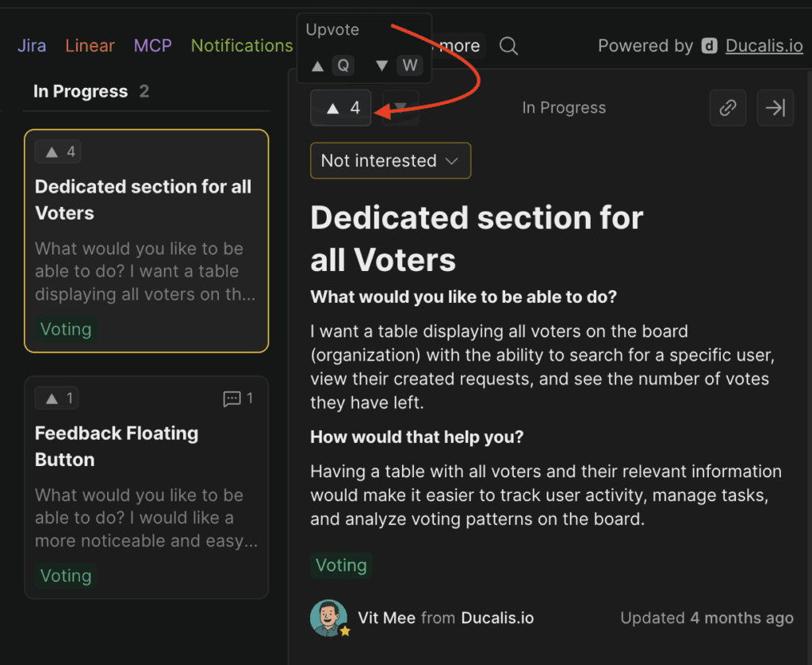
Task: Open the Ducalis.io website link
Action: (x=764, y=46)
